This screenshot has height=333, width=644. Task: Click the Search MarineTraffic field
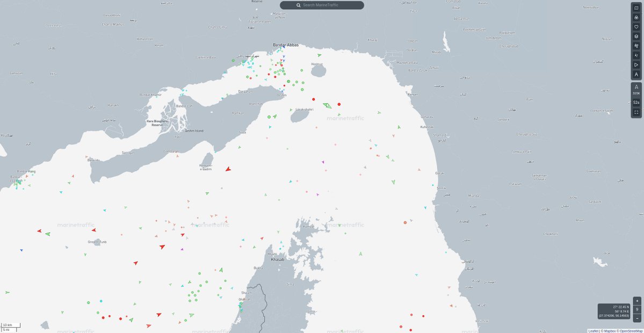(322, 5)
